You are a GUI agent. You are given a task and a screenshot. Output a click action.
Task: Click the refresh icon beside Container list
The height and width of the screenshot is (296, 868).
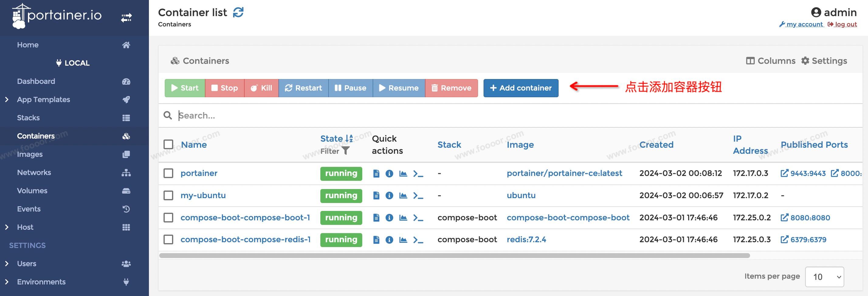238,12
